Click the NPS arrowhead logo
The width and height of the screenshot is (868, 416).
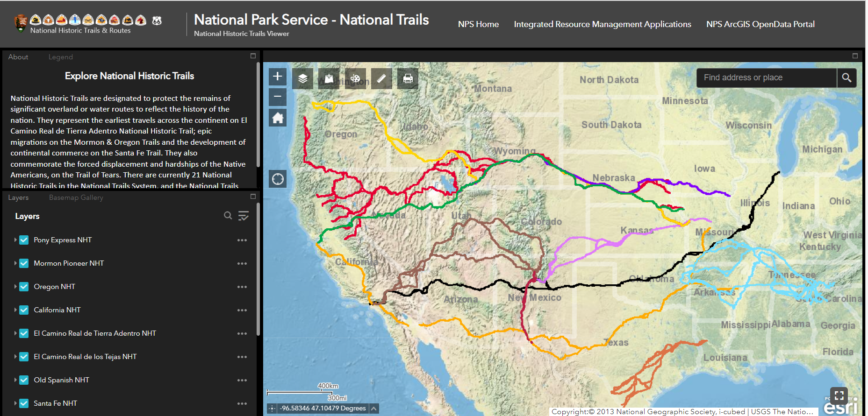21,23
